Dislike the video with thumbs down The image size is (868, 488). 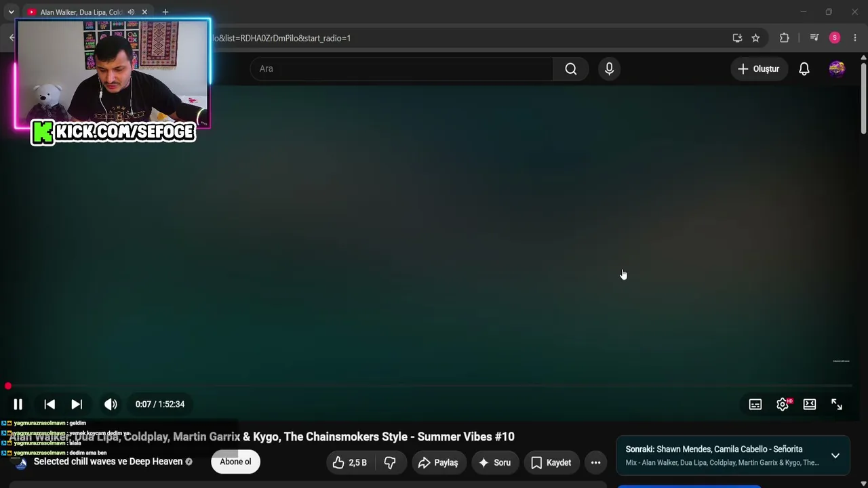tap(390, 462)
